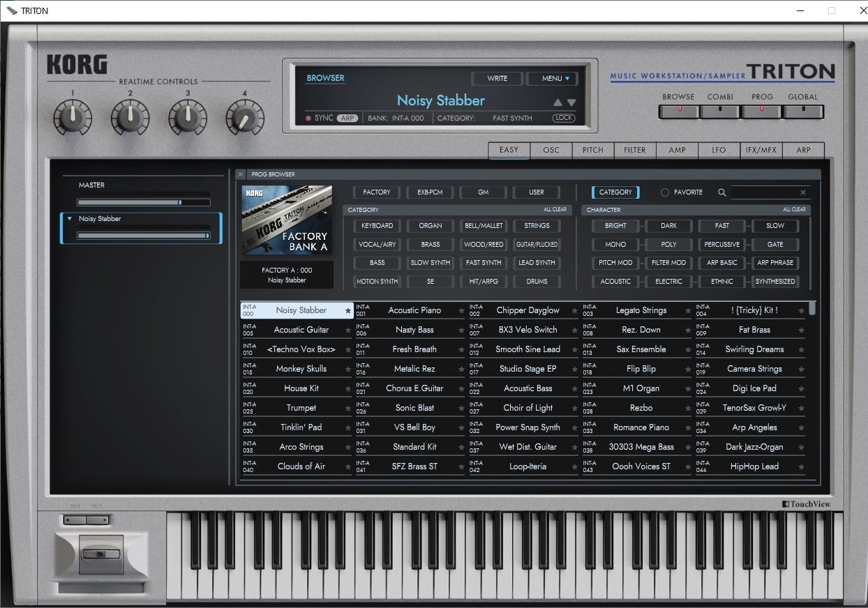The image size is (868, 608).
Task: Star the Fresh Breath program
Action: [x=461, y=350]
